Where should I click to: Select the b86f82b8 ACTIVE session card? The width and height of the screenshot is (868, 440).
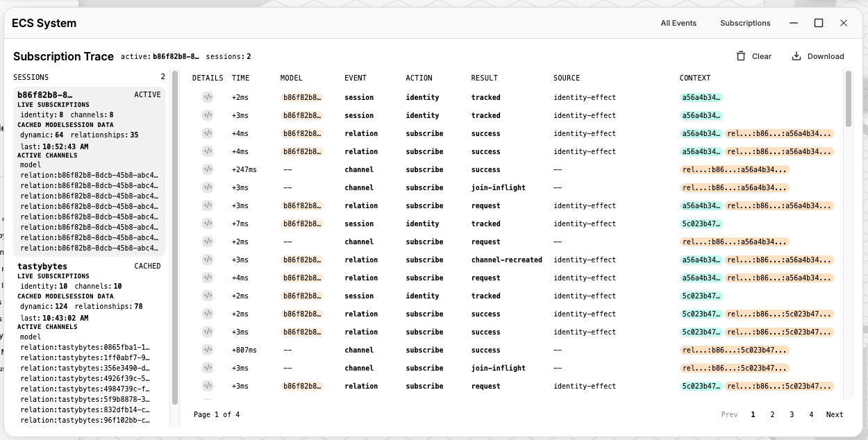(x=89, y=171)
